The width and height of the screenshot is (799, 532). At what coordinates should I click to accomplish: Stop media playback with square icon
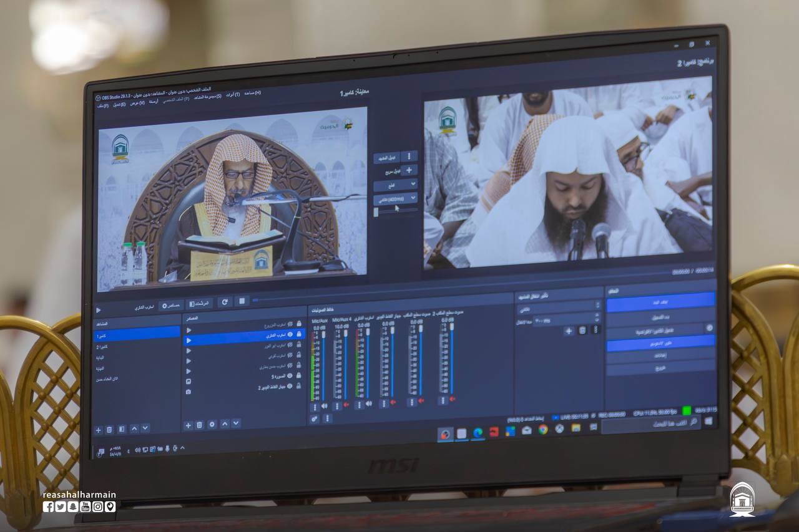tap(242, 301)
